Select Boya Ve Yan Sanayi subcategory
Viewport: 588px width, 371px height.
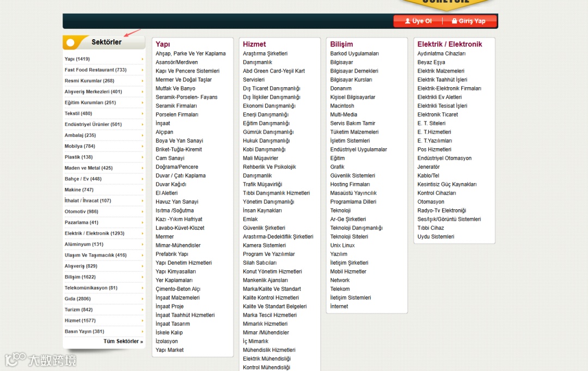tap(179, 141)
